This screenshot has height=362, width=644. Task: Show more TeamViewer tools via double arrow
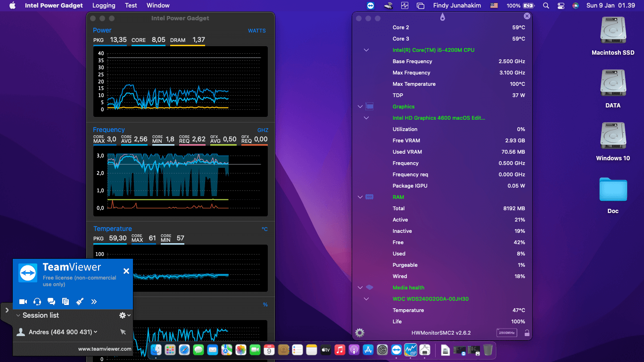94,302
